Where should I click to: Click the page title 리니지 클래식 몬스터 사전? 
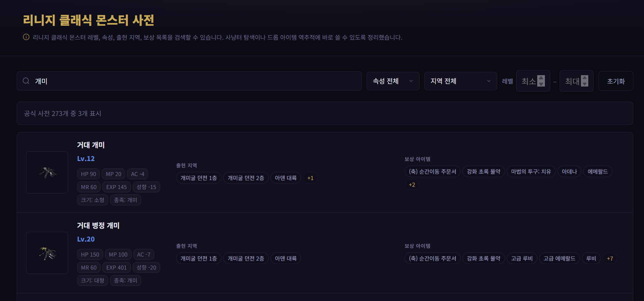[89, 20]
